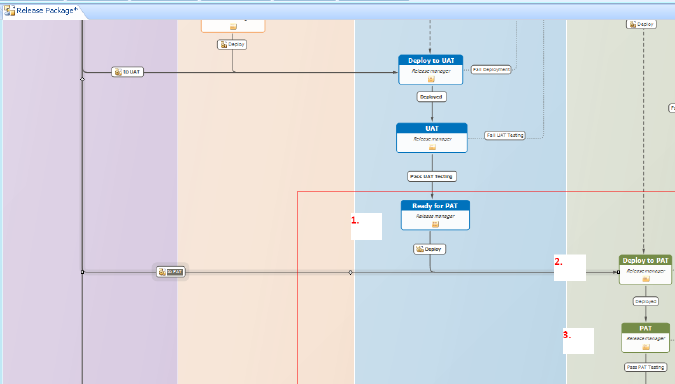Click the Deployed transition below Deploy to UAT

[x=431, y=97]
